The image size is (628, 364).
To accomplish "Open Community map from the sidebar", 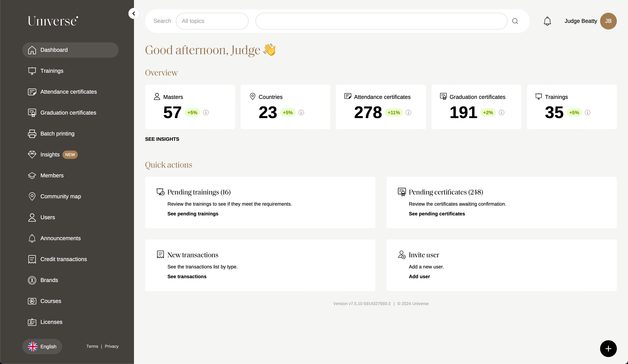I will coord(61,196).
